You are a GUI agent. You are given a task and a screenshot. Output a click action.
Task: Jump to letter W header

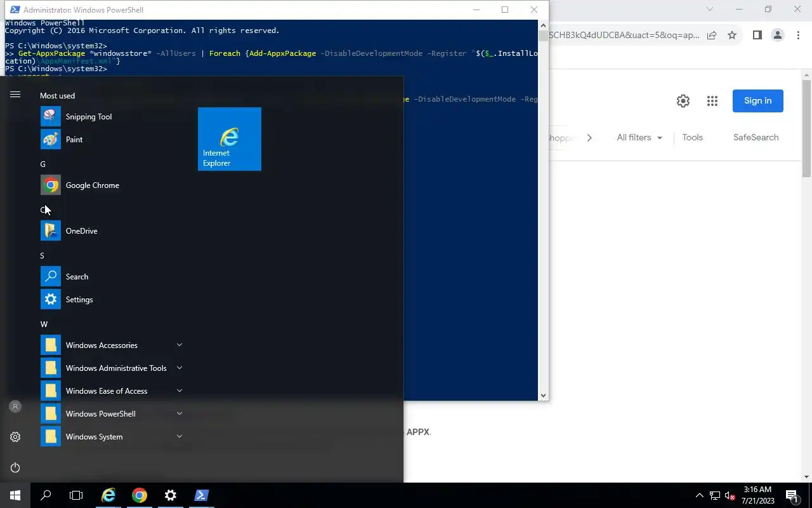(x=44, y=324)
